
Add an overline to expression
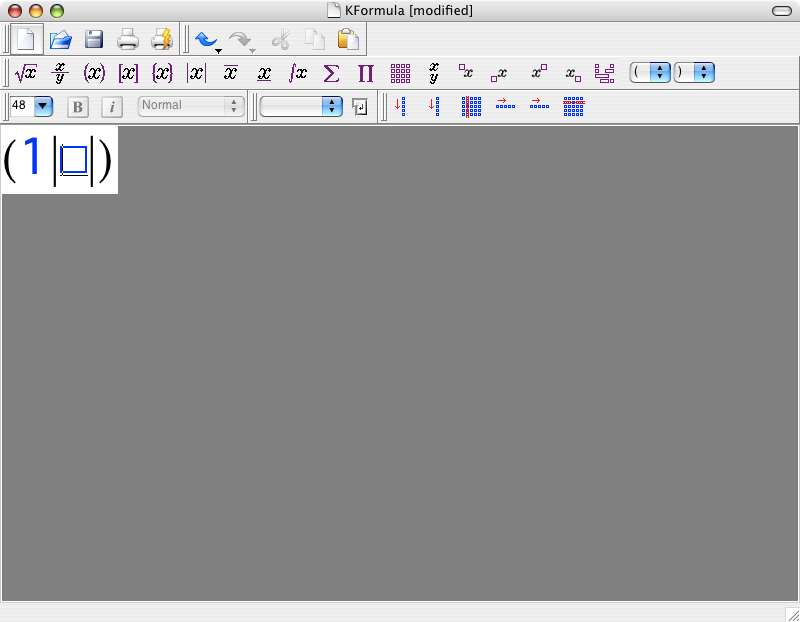click(230, 73)
